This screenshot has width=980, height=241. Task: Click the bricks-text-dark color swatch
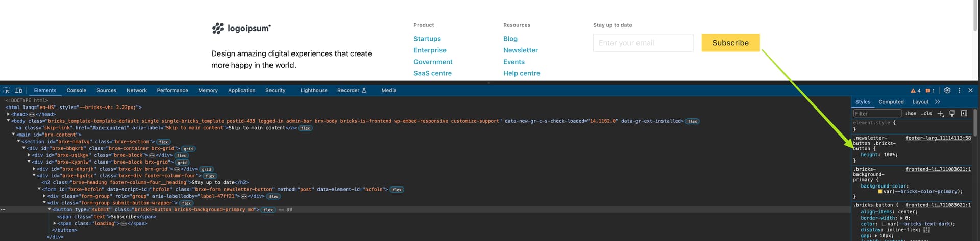click(884, 224)
